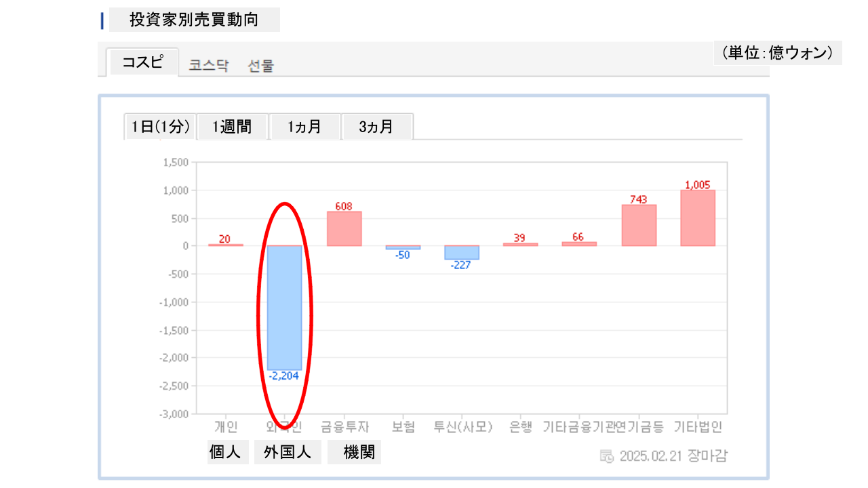Click the red 608 금융투자 bar
This screenshot has width=868, height=488.
tap(344, 228)
